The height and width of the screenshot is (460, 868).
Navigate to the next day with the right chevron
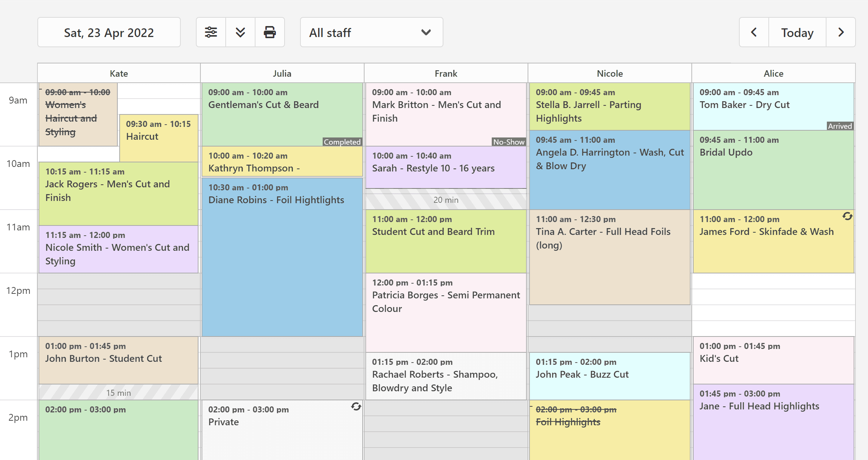point(841,32)
